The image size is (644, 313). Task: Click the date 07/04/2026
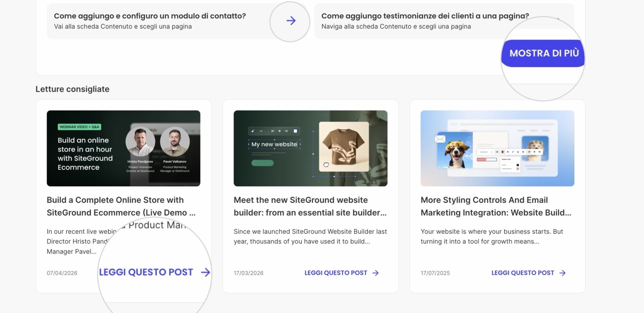click(x=62, y=273)
